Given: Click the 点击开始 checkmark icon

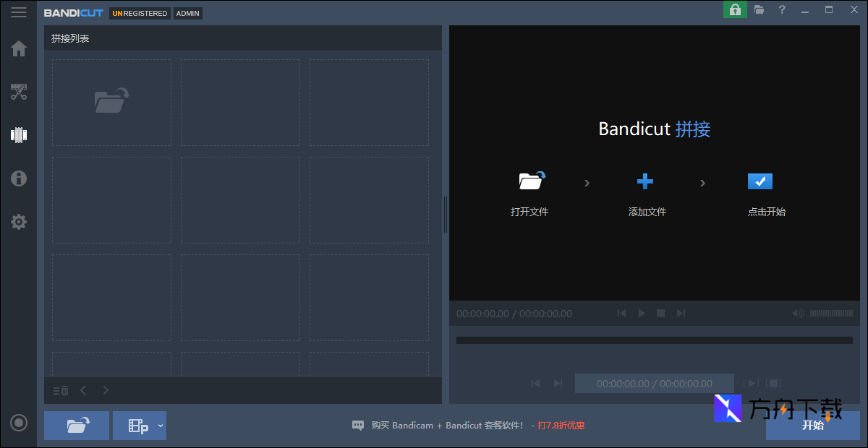Looking at the screenshot, I should [x=759, y=181].
